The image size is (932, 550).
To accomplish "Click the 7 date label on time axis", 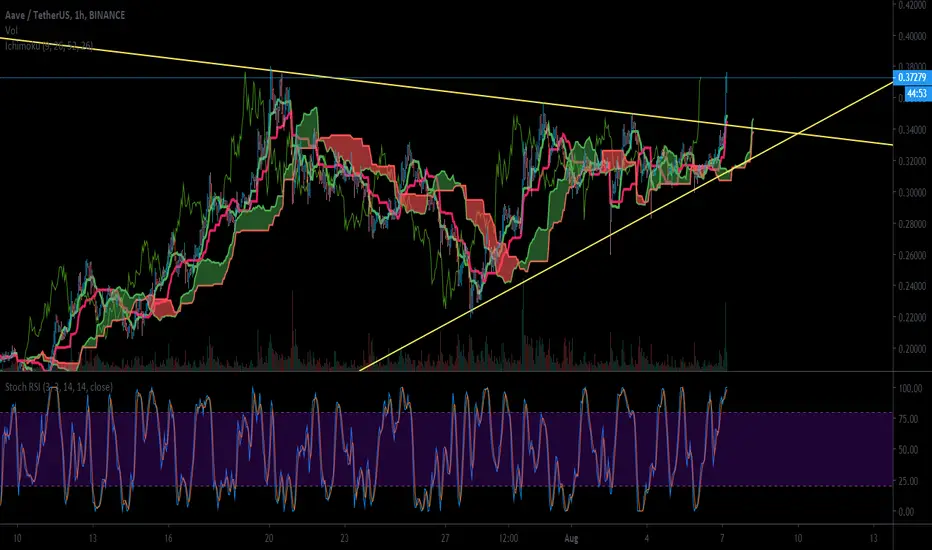I will click(x=722, y=538).
